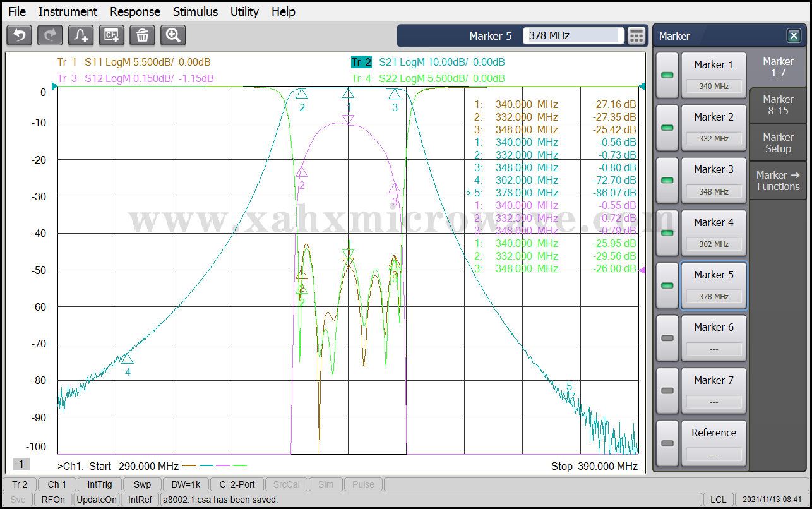Screen dimensions: 812x509
Task: Select the Marker 6 button
Action: [713, 338]
